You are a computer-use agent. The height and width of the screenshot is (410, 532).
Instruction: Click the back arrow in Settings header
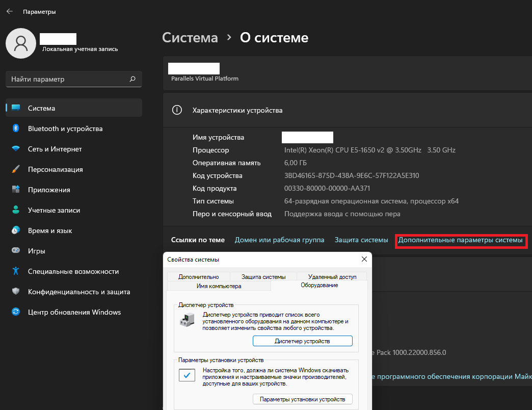click(x=9, y=11)
